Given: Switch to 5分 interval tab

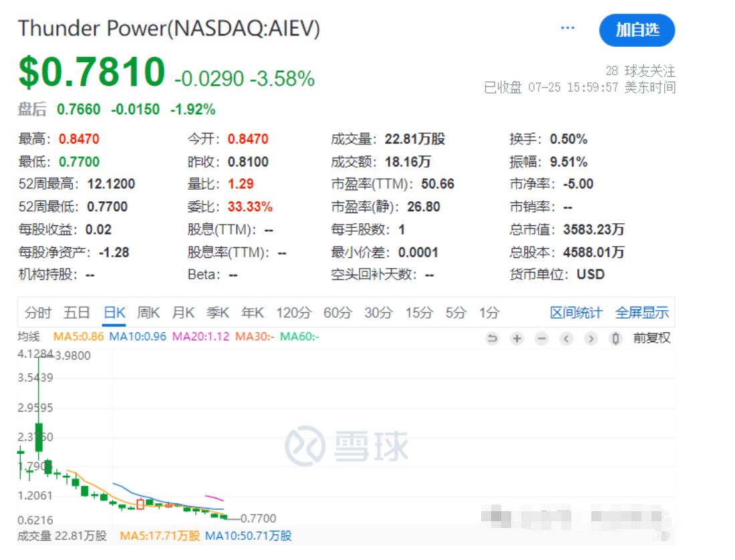Looking at the screenshot, I should click(x=456, y=313).
